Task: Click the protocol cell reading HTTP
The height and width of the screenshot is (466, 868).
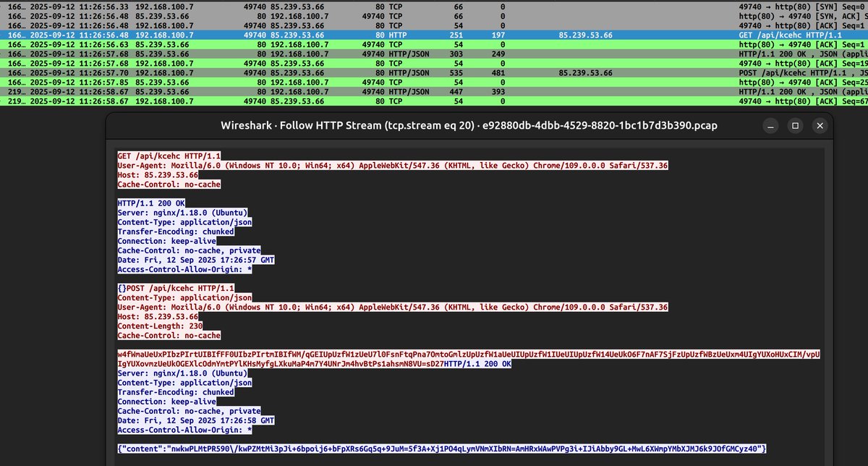Action: point(399,35)
